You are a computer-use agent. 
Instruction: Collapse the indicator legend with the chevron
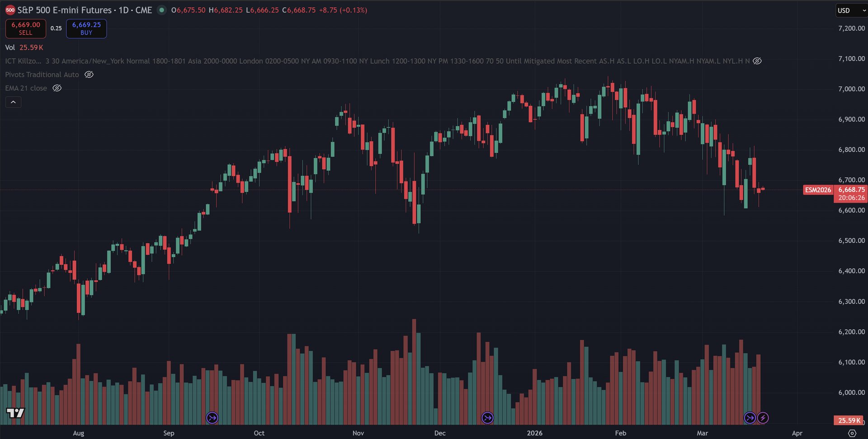point(13,102)
